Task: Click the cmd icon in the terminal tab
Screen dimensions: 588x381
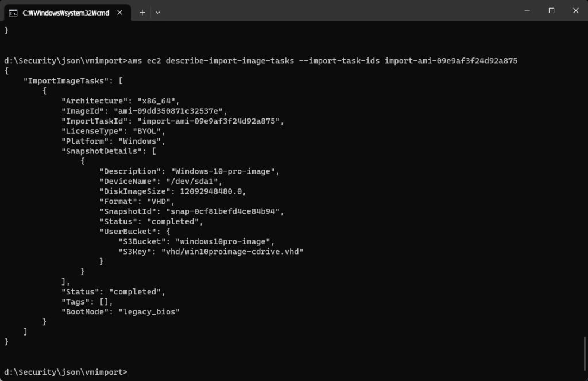Action: coord(13,13)
